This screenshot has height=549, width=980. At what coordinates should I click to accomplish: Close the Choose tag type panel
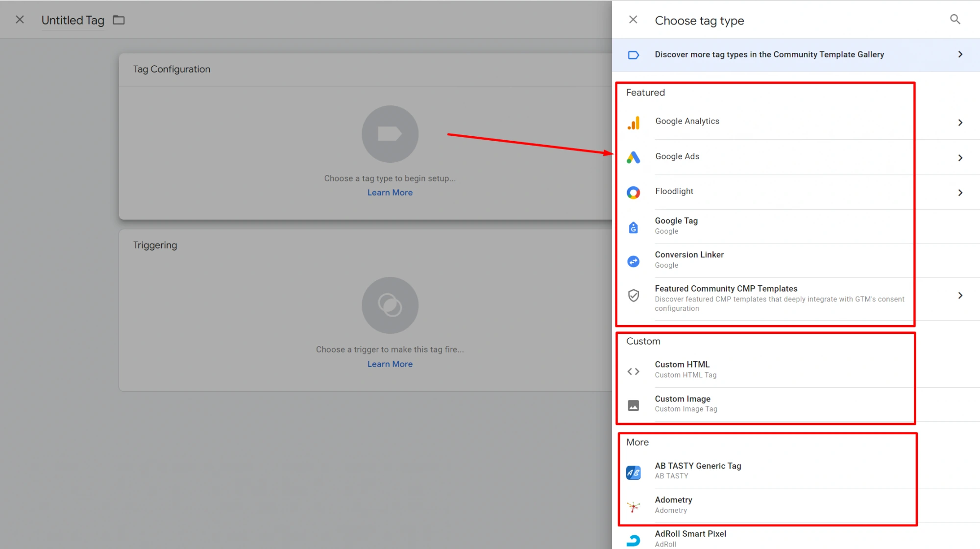coord(633,20)
